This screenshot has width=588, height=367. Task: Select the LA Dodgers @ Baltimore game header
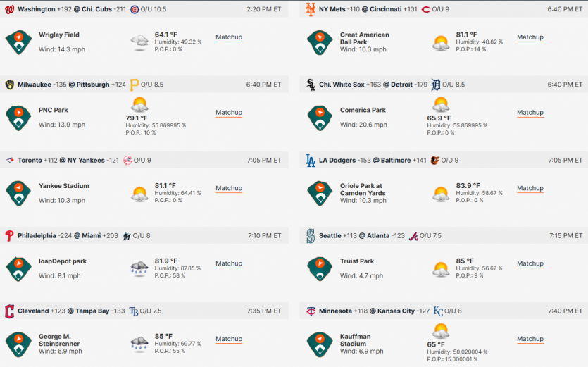(x=444, y=160)
